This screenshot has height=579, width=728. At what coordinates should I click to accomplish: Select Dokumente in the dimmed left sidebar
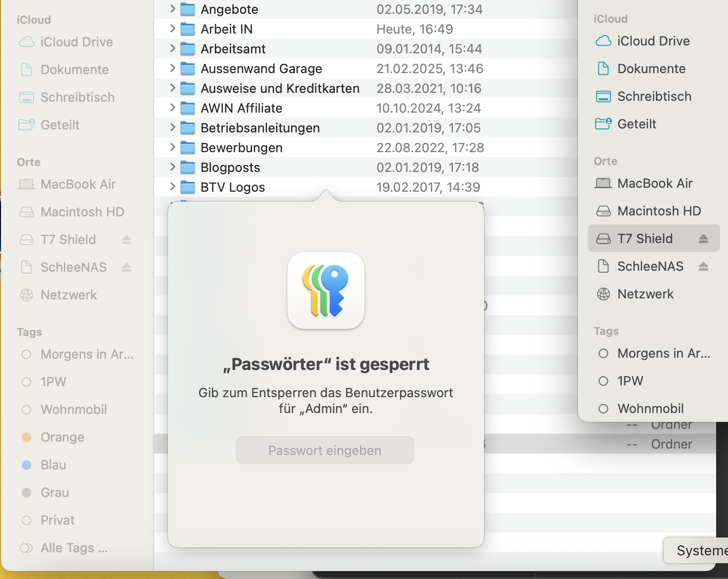click(x=64, y=70)
